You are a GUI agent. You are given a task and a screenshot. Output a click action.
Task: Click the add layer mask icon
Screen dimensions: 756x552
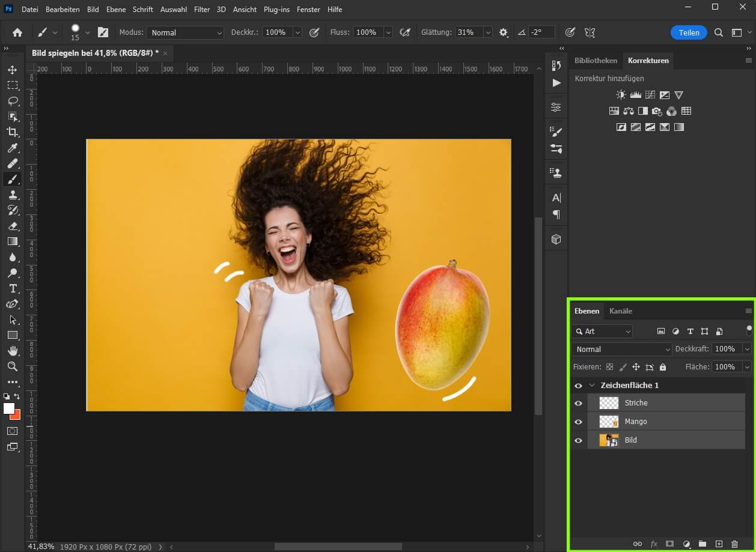(669, 543)
